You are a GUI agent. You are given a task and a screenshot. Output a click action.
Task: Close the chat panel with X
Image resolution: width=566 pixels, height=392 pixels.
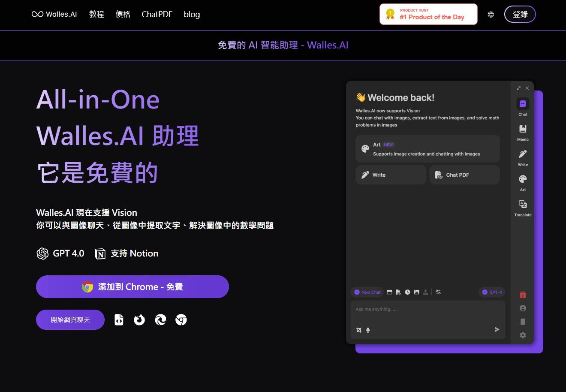click(x=527, y=88)
